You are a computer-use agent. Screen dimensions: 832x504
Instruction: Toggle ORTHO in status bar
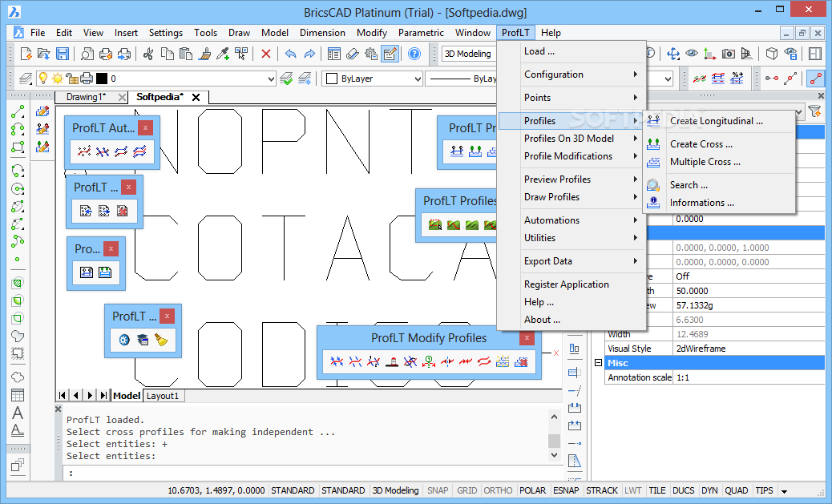[498, 490]
